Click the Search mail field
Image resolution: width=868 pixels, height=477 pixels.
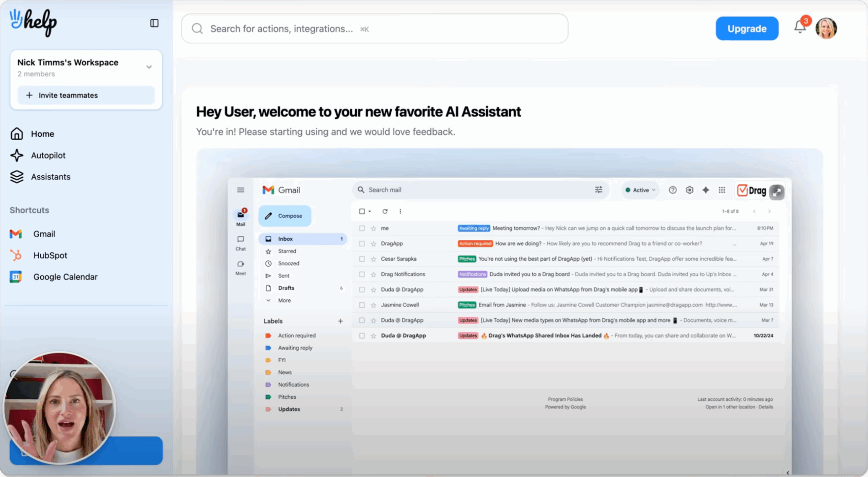point(481,190)
